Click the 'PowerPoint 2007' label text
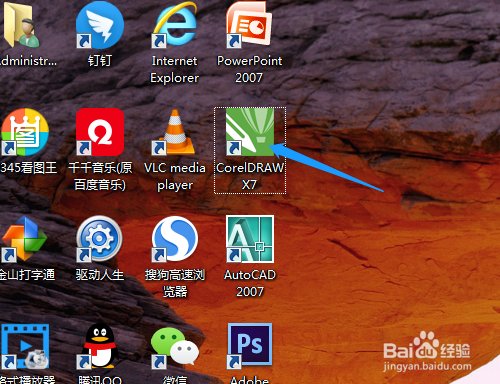500x384 pixels. [249, 69]
